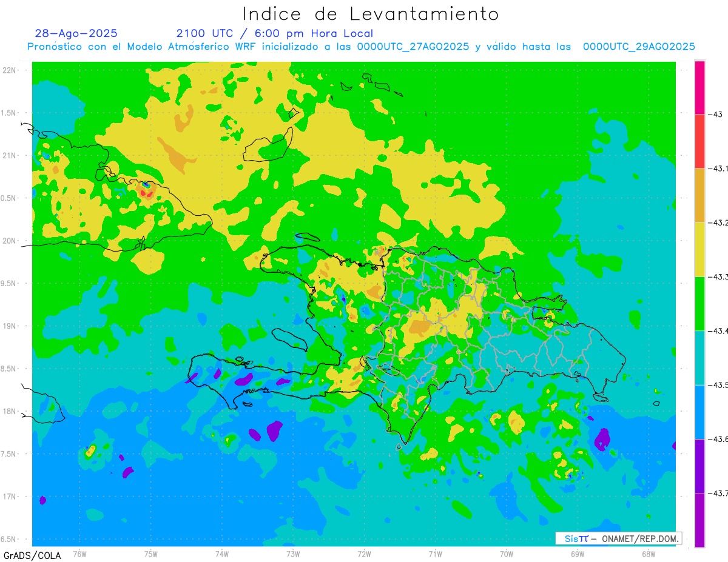The height and width of the screenshot is (562, 728).
Task: Click the '70W' longitude label
Action: [x=507, y=553]
